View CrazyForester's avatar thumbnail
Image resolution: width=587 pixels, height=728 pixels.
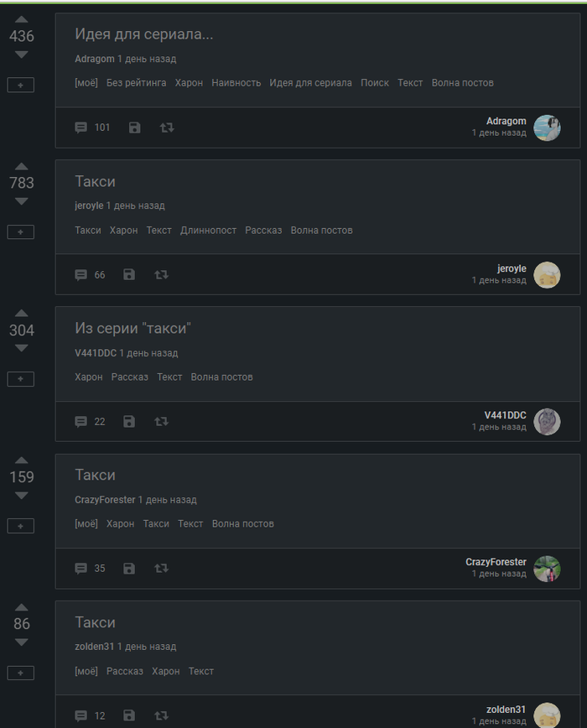[547, 569]
